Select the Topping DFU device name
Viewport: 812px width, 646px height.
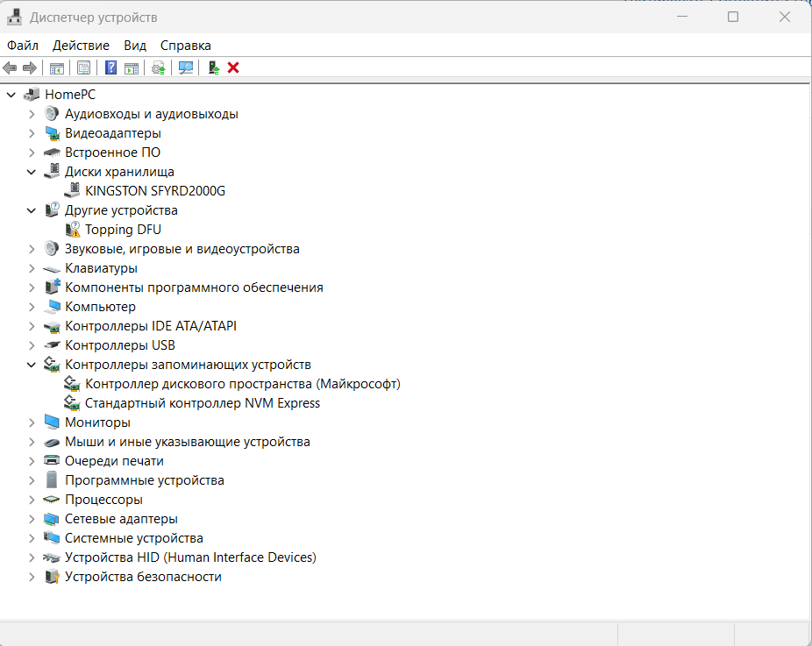(123, 230)
